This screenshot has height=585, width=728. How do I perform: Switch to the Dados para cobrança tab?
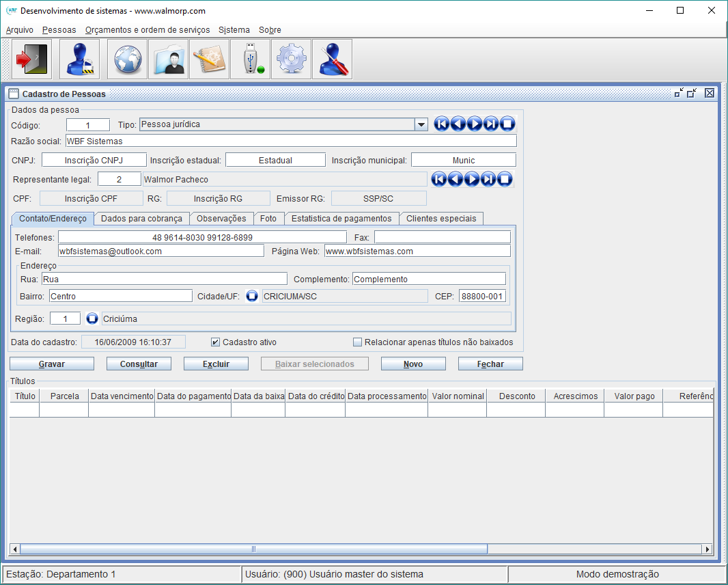141,219
